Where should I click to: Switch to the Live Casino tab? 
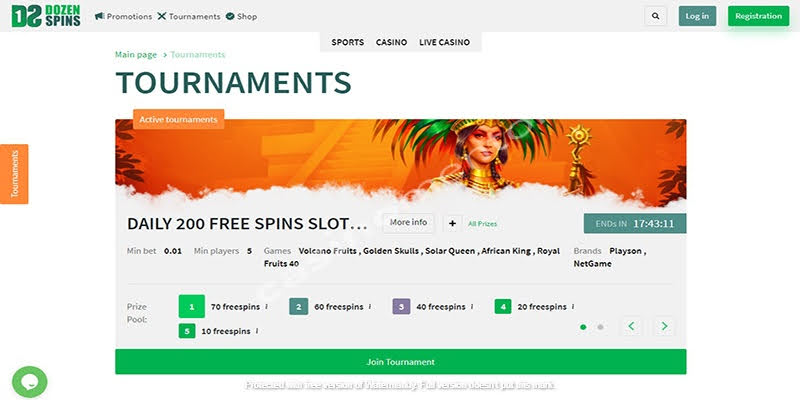(x=444, y=42)
